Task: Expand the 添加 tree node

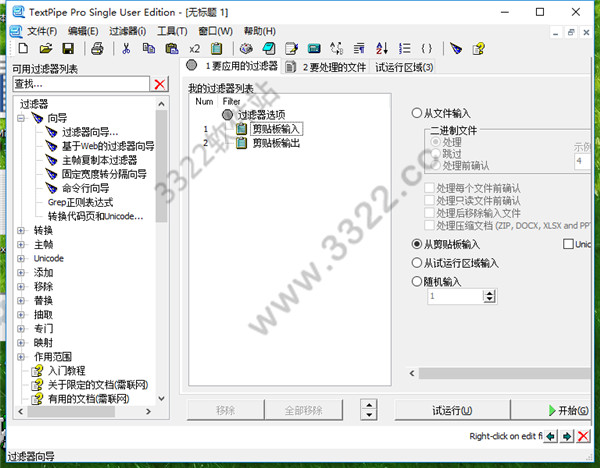Action: pos(21,272)
